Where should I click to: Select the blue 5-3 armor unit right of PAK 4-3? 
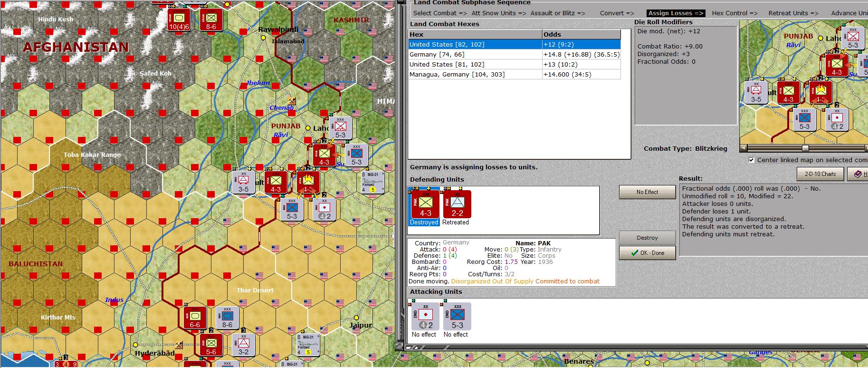click(x=356, y=155)
